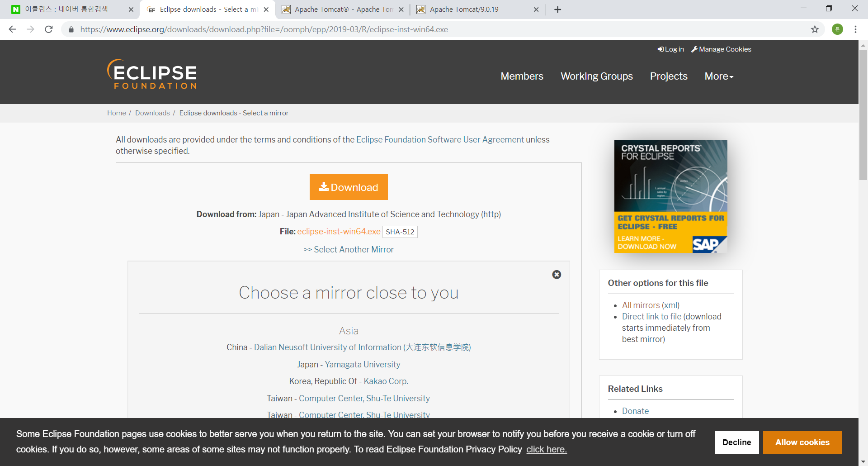Close the Naver search tab

[131, 10]
